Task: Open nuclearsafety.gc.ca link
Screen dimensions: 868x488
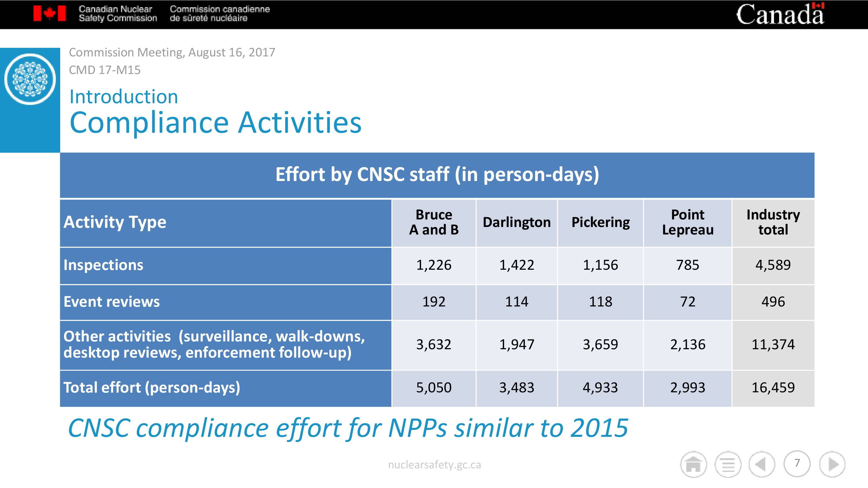Action: coord(434,465)
